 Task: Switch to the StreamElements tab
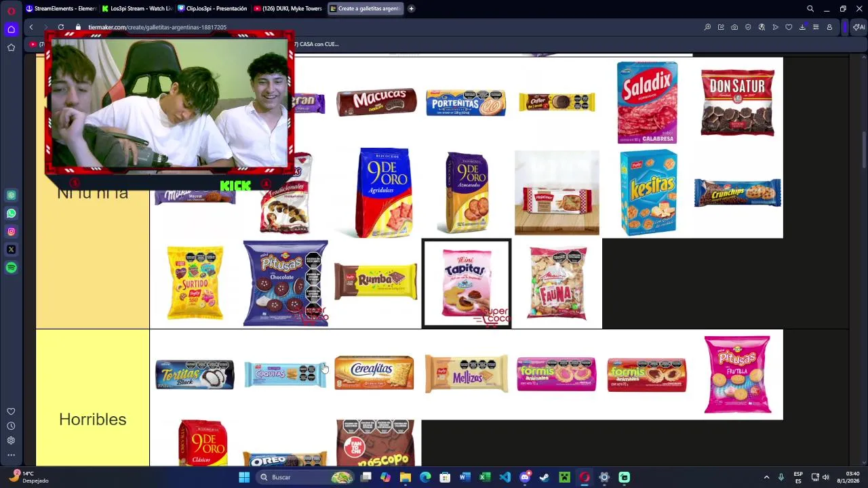(61, 9)
